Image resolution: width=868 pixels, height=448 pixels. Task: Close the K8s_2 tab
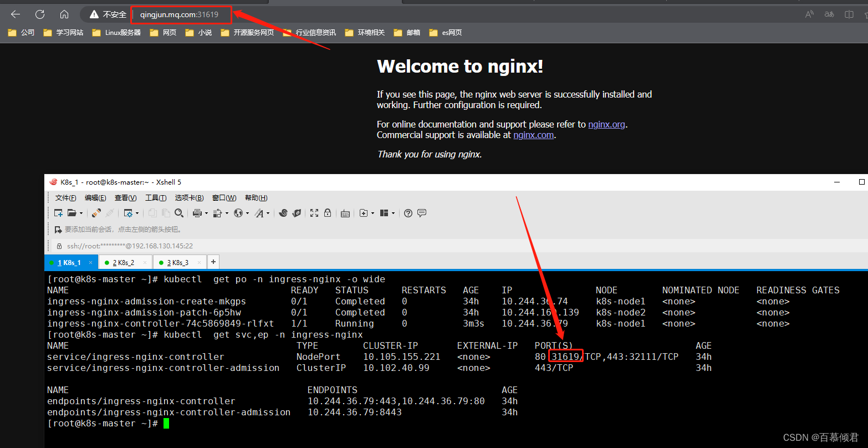(145, 262)
